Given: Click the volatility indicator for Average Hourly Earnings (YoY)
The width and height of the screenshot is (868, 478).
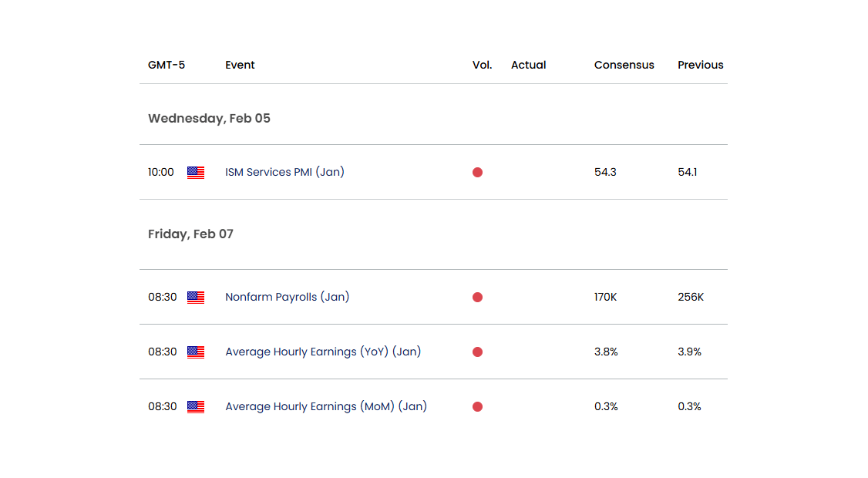Looking at the screenshot, I should click(x=478, y=352).
